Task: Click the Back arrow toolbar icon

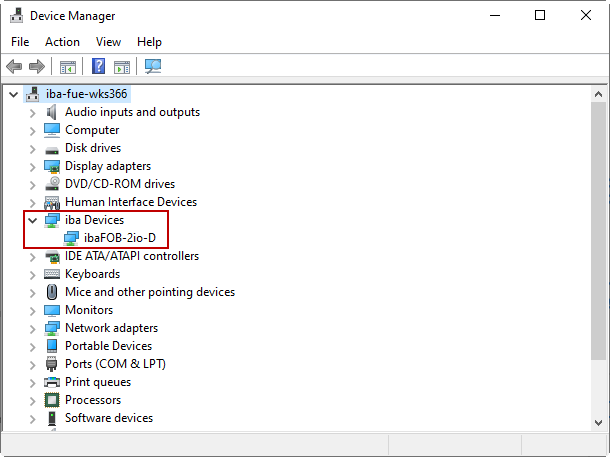Action: tap(14, 67)
